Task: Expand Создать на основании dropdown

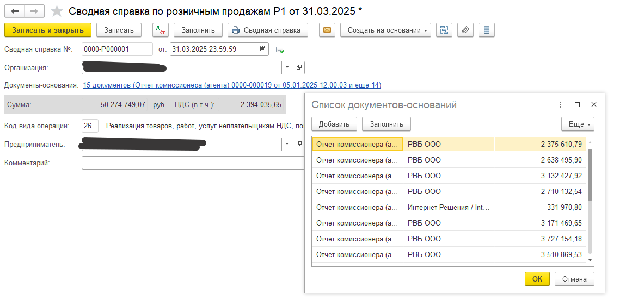Action: (x=385, y=30)
